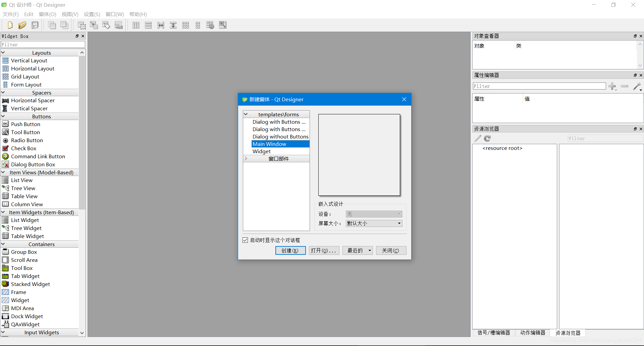Click the Property Editor Filter field
644x346 pixels.
pos(539,86)
